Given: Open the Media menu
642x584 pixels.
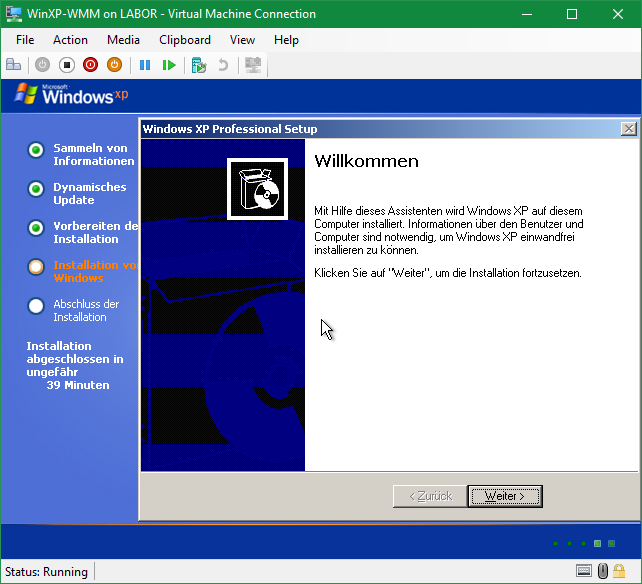Looking at the screenshot, I should 123,40.
